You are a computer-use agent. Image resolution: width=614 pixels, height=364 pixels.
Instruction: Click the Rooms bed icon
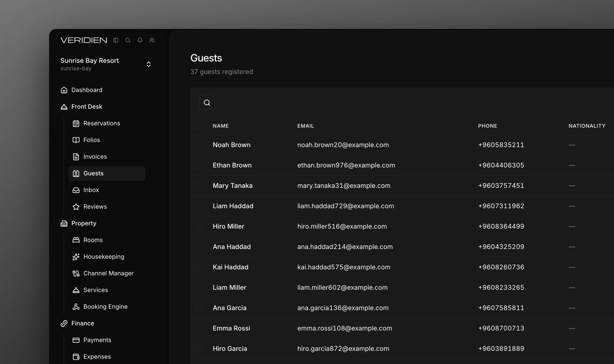[x=76, y=240]
